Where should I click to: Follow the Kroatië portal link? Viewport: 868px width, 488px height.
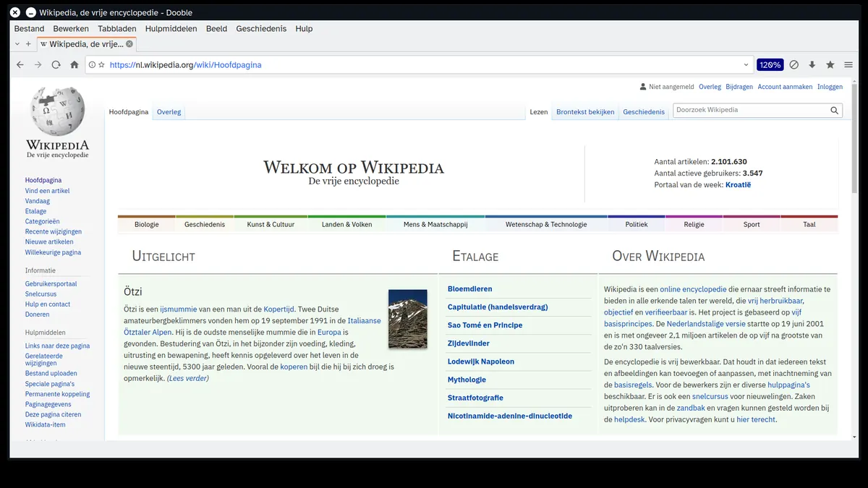pyautogui.click(x=738, y=185)
